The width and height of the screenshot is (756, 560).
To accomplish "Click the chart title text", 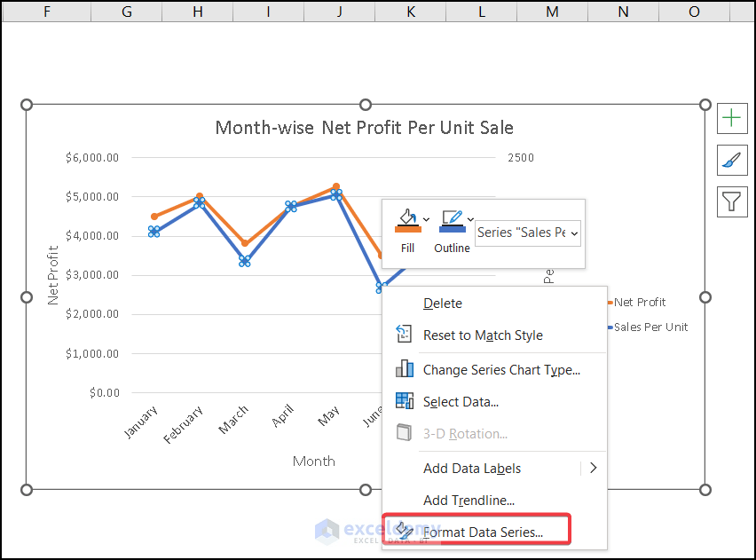I will [364, 128].
